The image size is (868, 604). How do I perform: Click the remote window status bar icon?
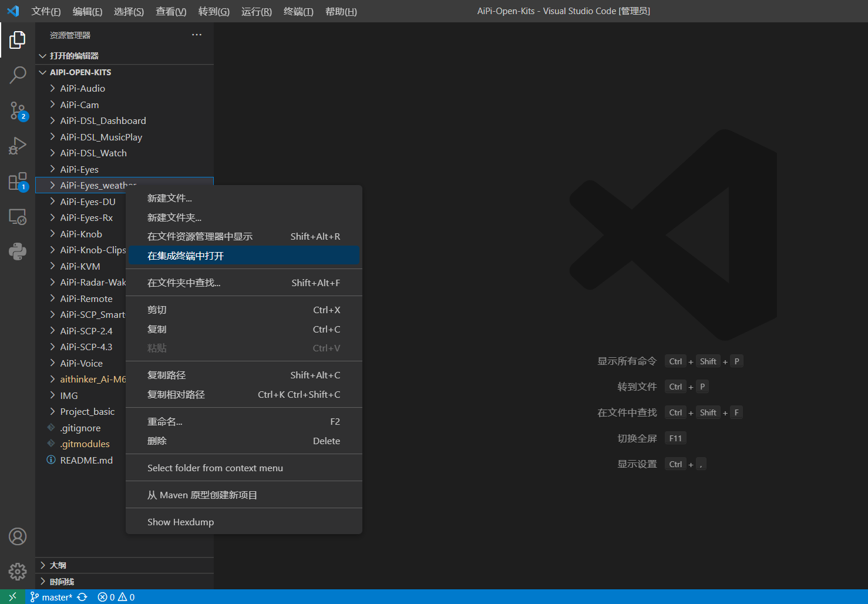12,597
